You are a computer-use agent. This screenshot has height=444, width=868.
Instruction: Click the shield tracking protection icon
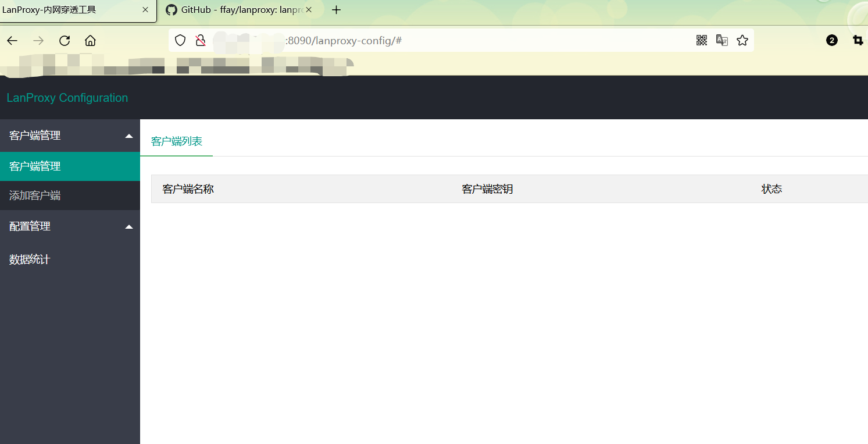(x=180, y=40)
